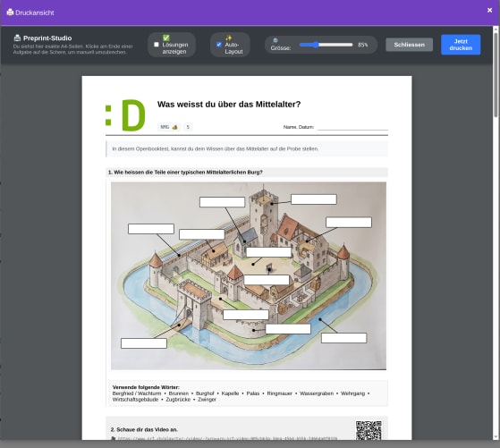This screenshot has height=448, width=500.
Task: Click the word 'Burghof' in the word list
Action: coord(205,393)
